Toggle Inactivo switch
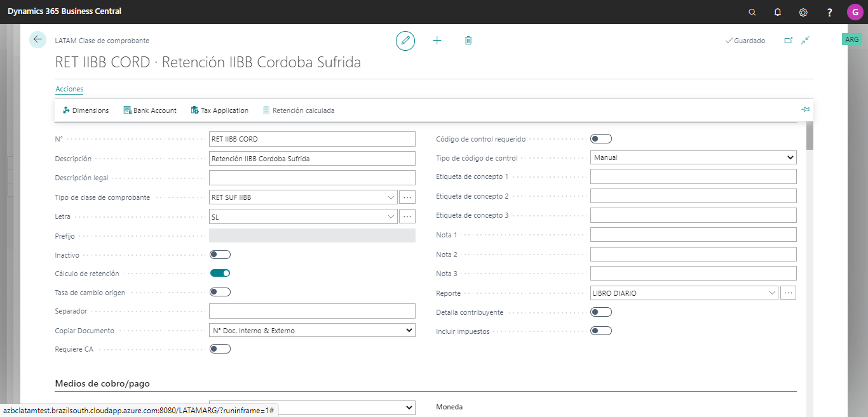This screenshot has width=868, height=417. pyautogui.click(x=220, y=255)
